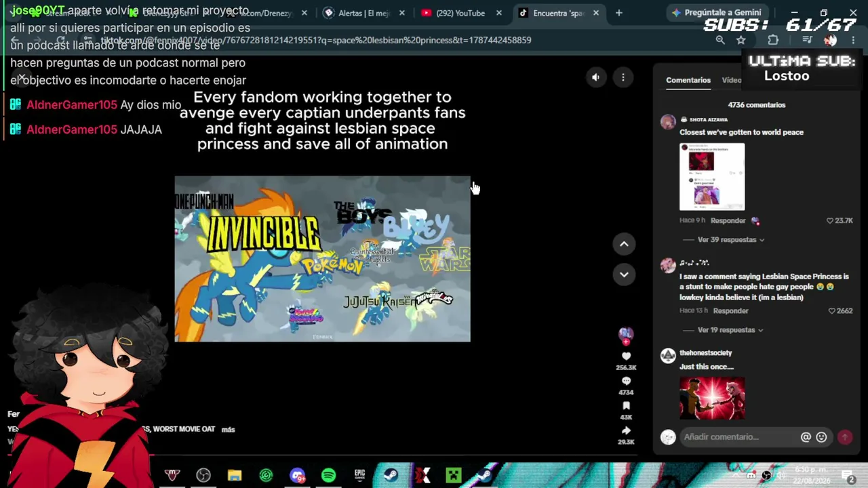The width and height of the screenshot is (868, 488).
Task: Click the 'Pregúntale a Gemini' button
Action: click(716, 13)
